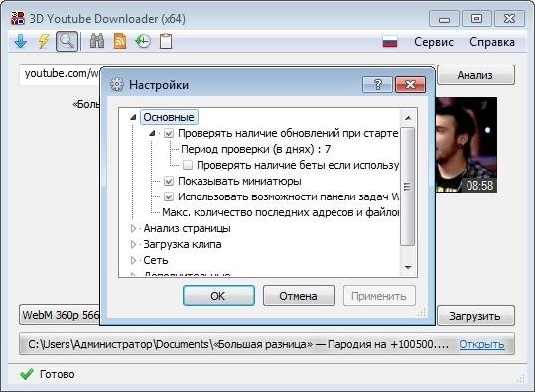Screen dimensions: 535x392
Task: Click the lightning bolt quick download icon
Action: [44, 42]
